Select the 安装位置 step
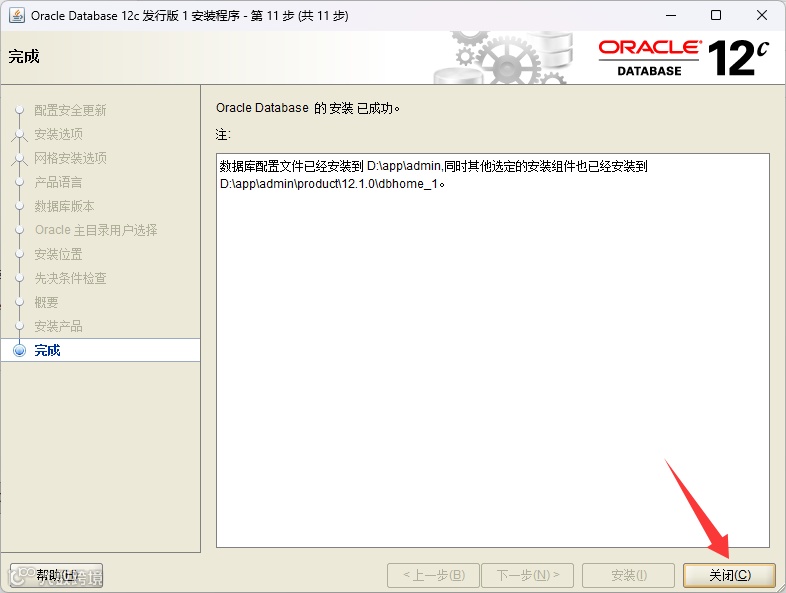The height and width of the screenshot is (593, 786). 58,254
